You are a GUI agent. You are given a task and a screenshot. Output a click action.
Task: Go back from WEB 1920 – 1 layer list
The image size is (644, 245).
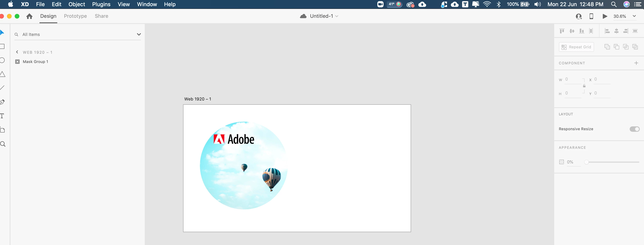[17, 52]
